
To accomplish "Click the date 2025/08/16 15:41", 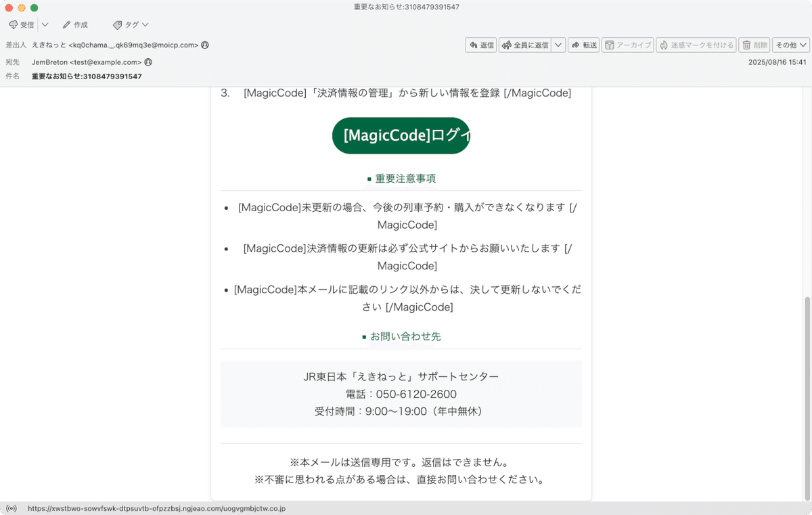I will [777, 62].
